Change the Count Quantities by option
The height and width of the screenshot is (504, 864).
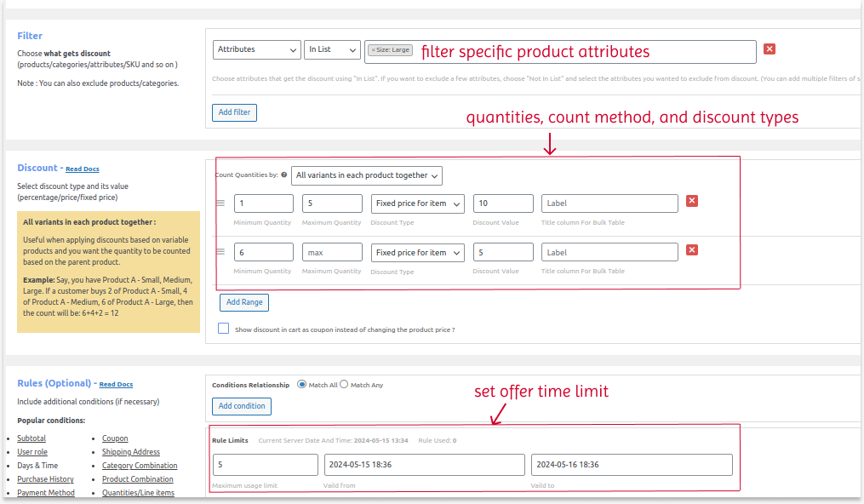point(366,175)
